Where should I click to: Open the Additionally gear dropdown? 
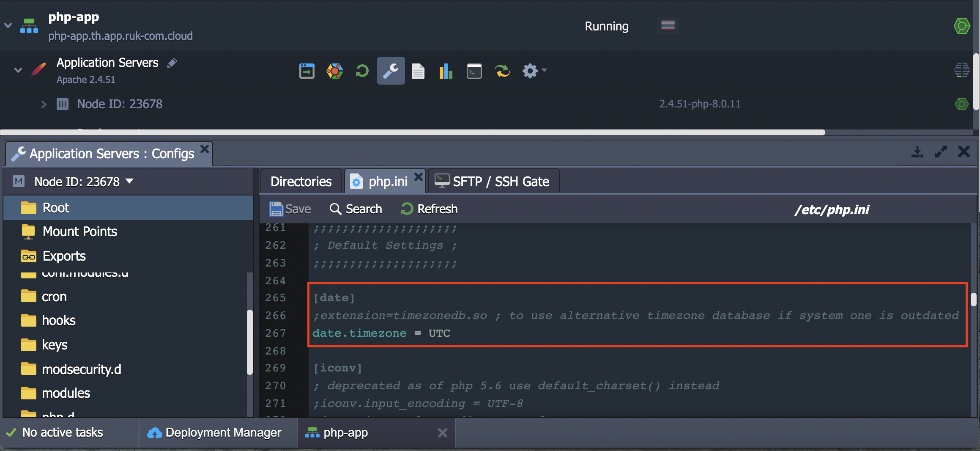[534, 71]
